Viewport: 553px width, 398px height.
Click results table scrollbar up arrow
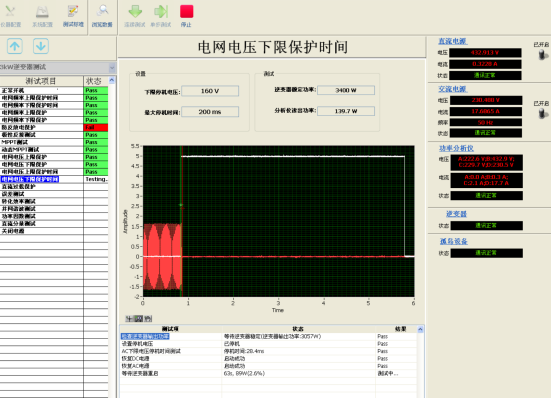click(x=420, y=329)
